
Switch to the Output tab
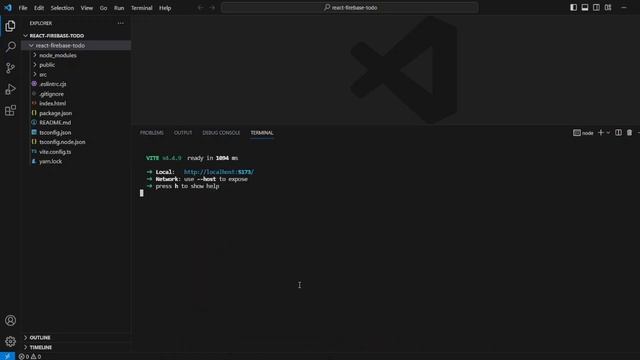coord(183,133)
